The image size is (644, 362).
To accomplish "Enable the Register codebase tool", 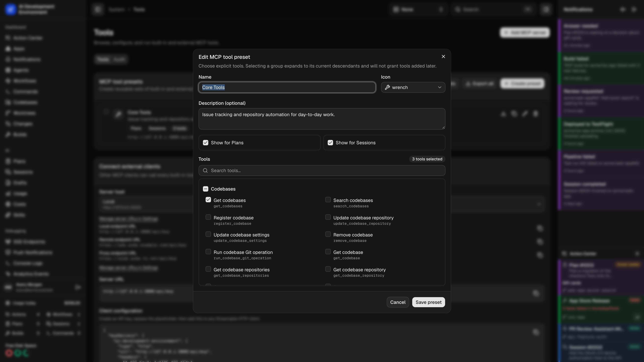I will click(x=208, y=217).
